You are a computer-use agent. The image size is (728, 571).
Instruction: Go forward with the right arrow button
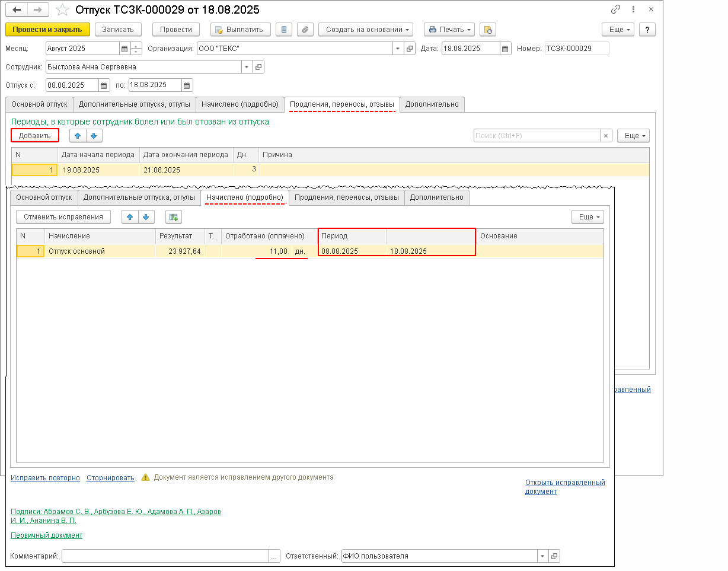coord(38,10)
